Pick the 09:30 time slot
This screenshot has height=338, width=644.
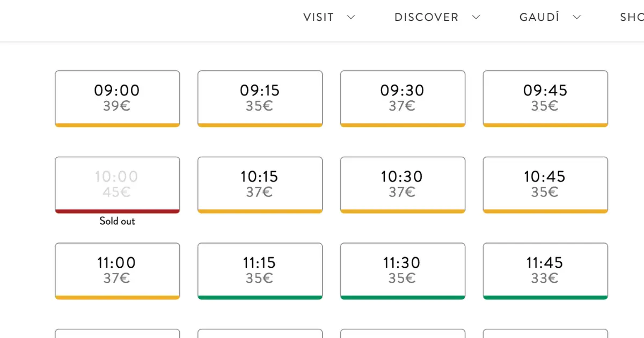[x=402, y=98]
